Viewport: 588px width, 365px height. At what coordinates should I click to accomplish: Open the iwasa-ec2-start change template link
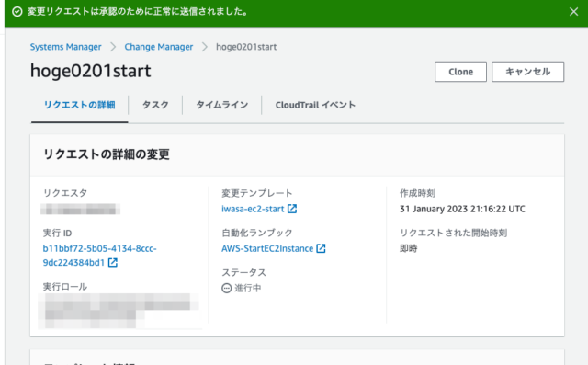tap(253, 209)
